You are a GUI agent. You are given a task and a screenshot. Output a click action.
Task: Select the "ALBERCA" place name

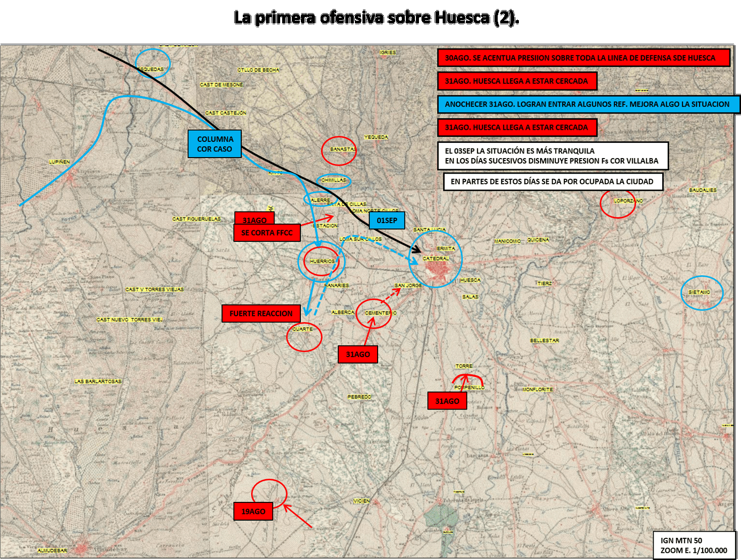coord(343,313)
